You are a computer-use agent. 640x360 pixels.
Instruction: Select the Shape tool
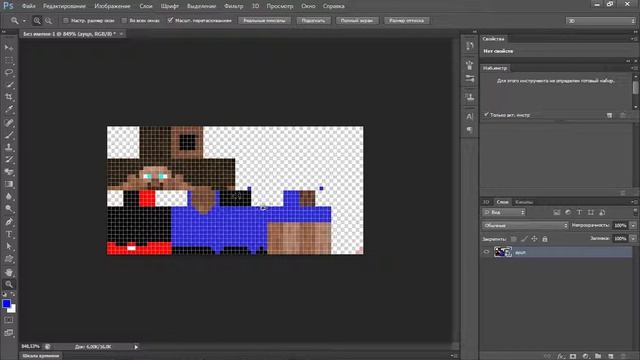[x=9, y=259]
